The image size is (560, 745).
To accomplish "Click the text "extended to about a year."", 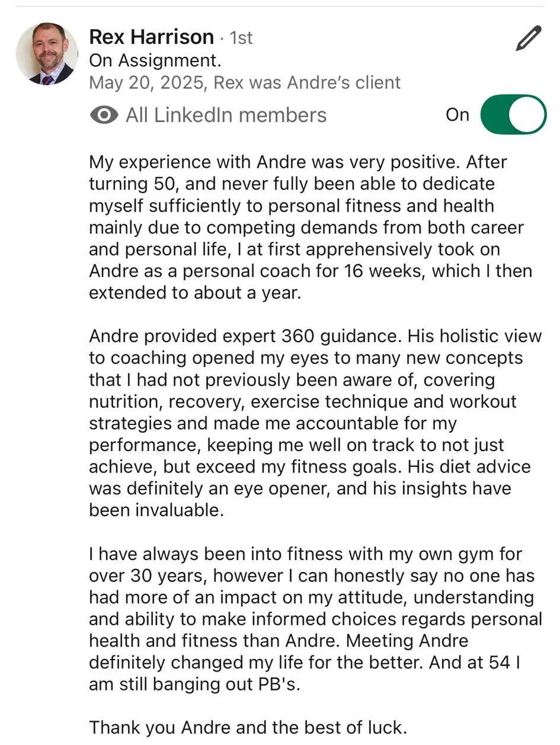I will coord(195,293).
